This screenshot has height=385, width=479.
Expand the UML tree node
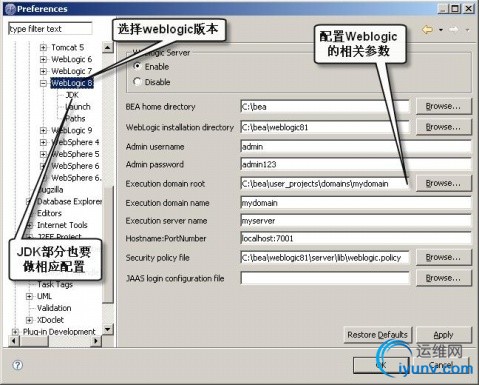(x=29, y=296)
